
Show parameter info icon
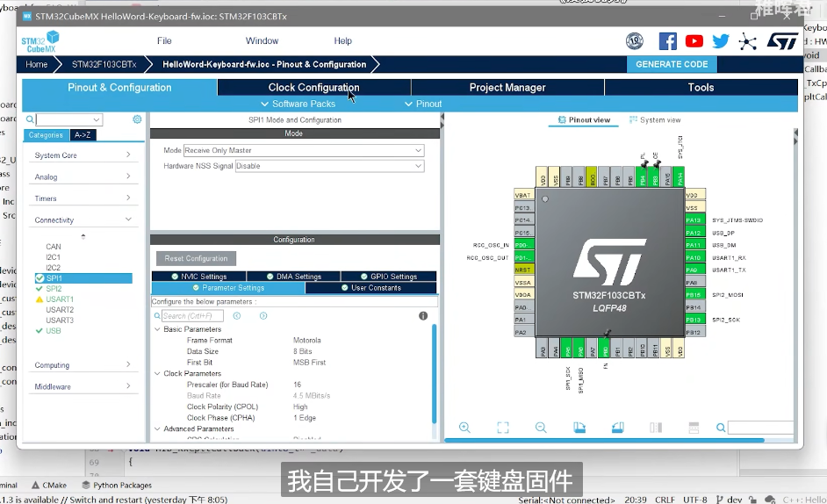[423, 315]
